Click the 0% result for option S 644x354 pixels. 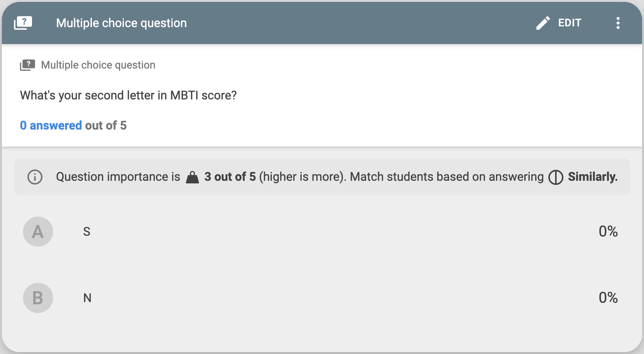[608, 231]
